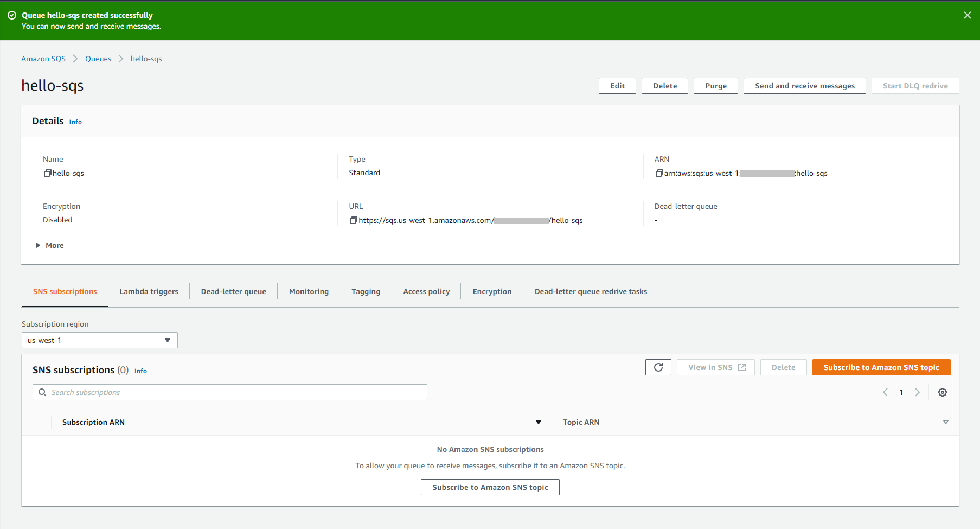Open the Tagging tab
This screenshot has width=980, height=529.
[x=366, y=291]
